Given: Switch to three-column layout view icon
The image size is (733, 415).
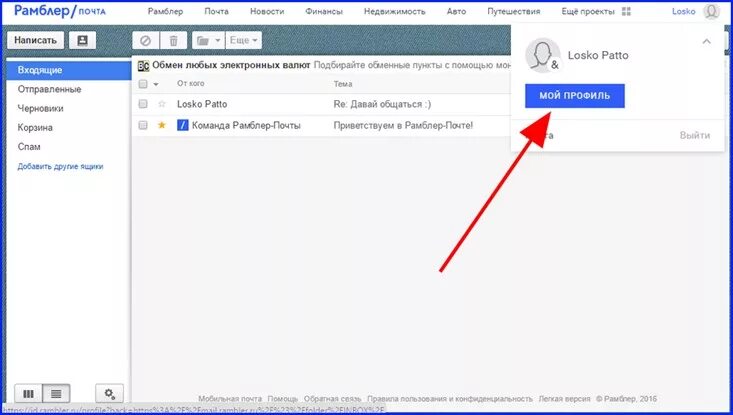Looking at the screenshot, I should (x=29, y=394).
